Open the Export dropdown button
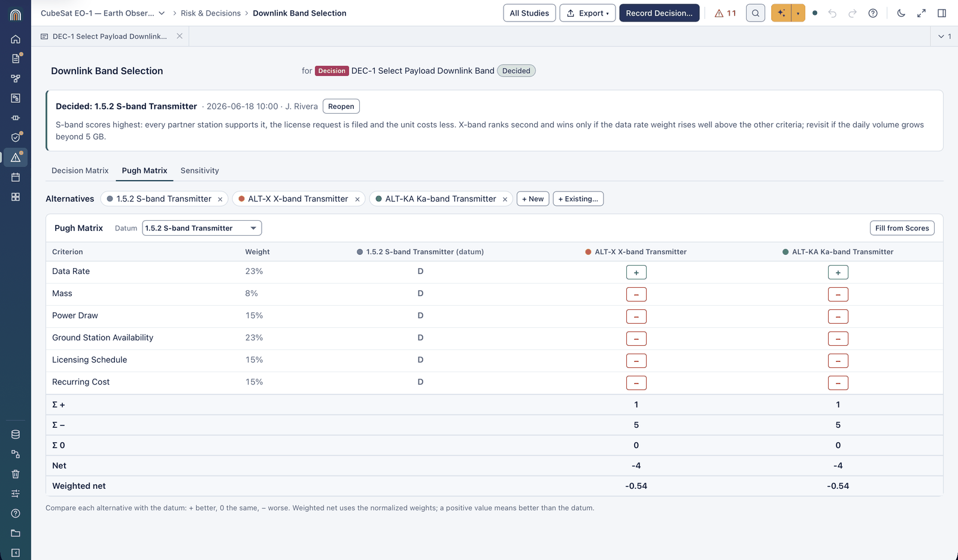958x560 pixels. point(587,13)
